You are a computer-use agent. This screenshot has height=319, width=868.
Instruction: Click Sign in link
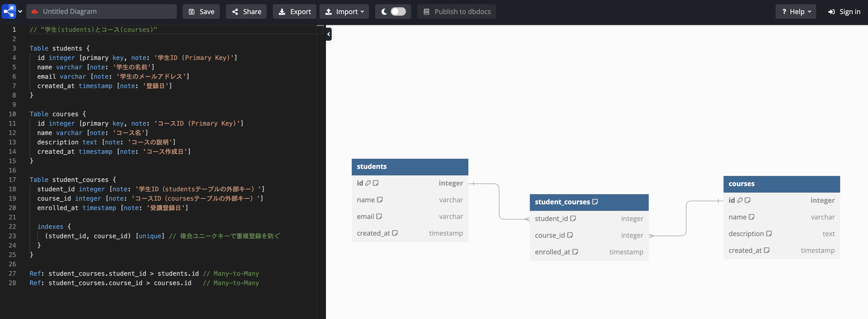tap(844, 11)
